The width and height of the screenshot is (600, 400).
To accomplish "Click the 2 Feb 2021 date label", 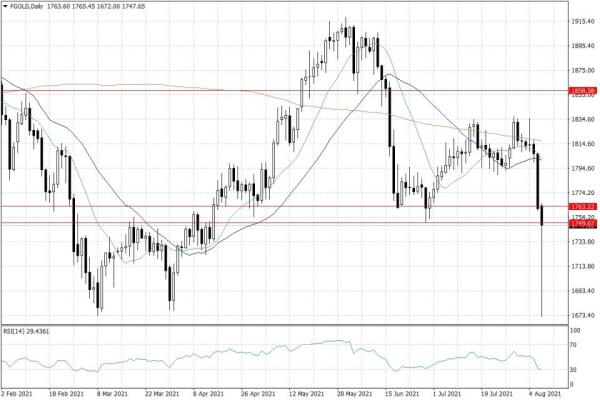I will pyautogui.click(x=22, y=392).
